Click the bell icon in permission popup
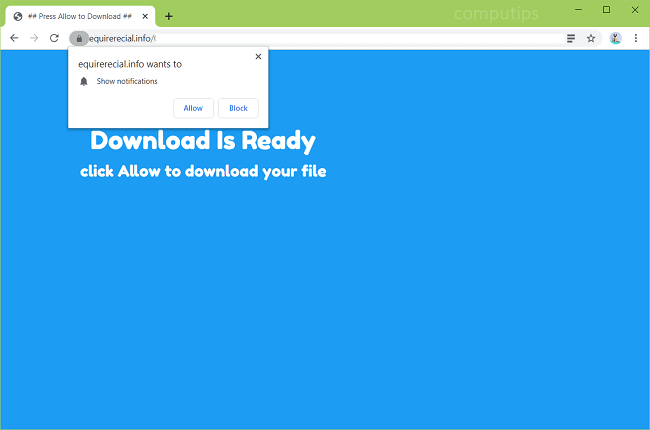The image size is (650, 430). (x=84, y=81)
